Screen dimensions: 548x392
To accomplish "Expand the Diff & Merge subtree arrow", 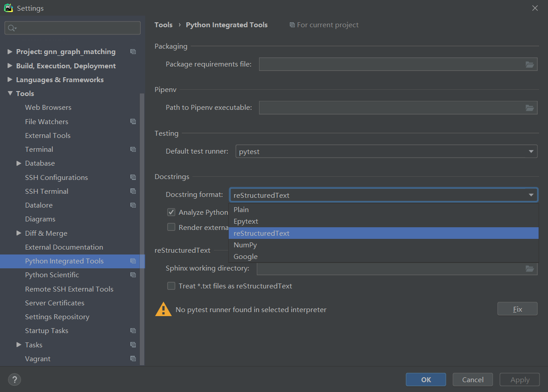I will point(19,233).
